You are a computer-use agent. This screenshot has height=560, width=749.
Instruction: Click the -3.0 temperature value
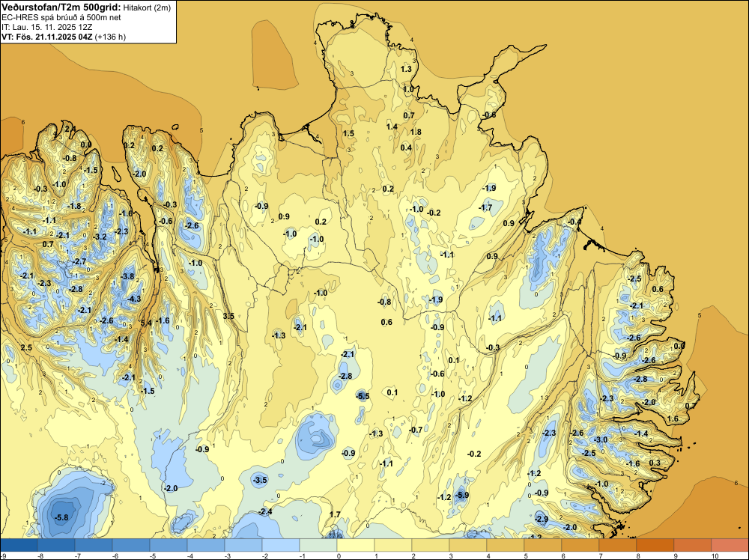601,439
